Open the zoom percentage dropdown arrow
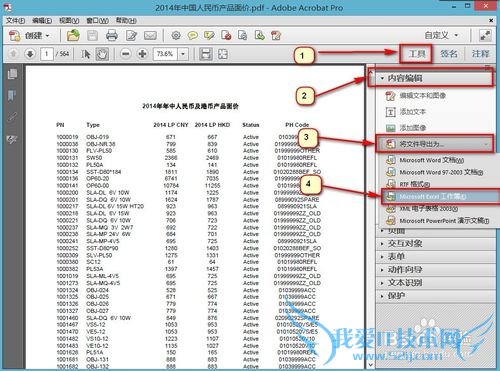 coord(183,54)
